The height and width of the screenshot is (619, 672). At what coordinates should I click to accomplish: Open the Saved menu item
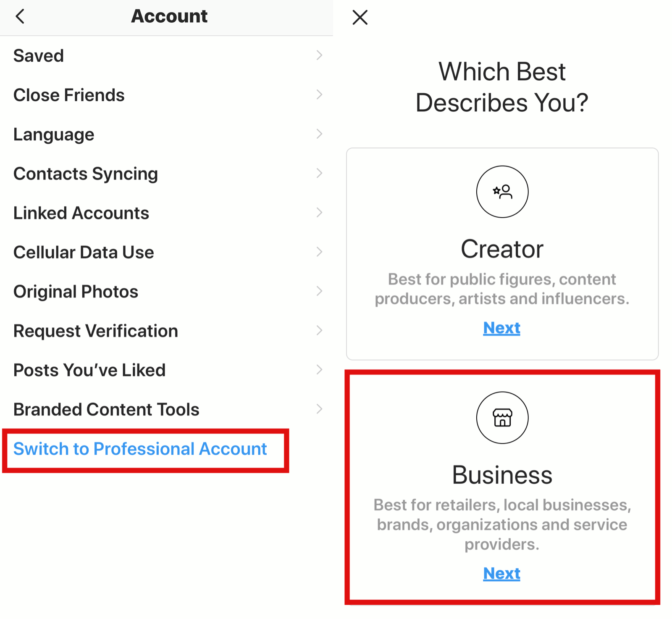(x=167, y=55)
